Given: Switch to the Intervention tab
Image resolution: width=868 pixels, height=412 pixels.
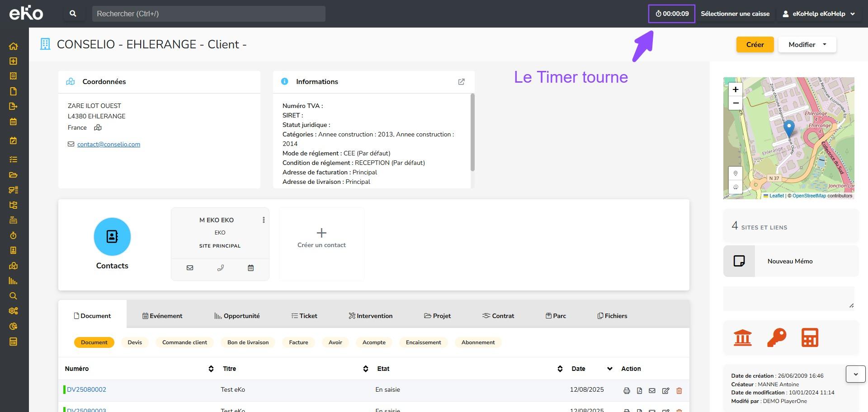Looking at the screenshot, I should 370,316.
